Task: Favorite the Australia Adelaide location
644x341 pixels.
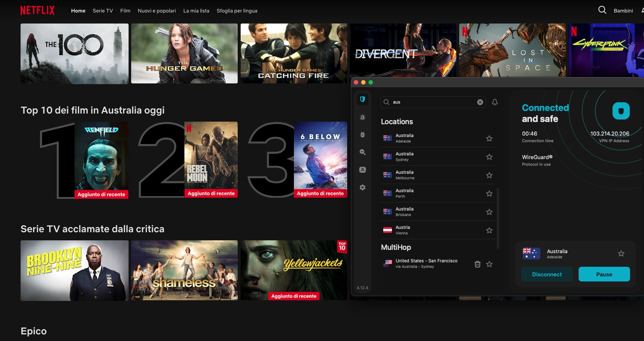Action: (x=489, y=139)
